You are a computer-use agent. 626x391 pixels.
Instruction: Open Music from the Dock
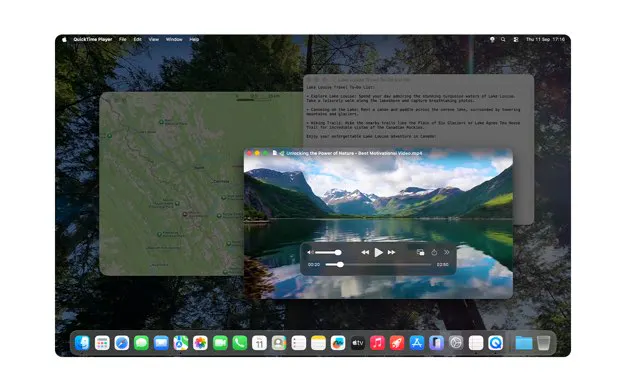click(x=377, y=343)
